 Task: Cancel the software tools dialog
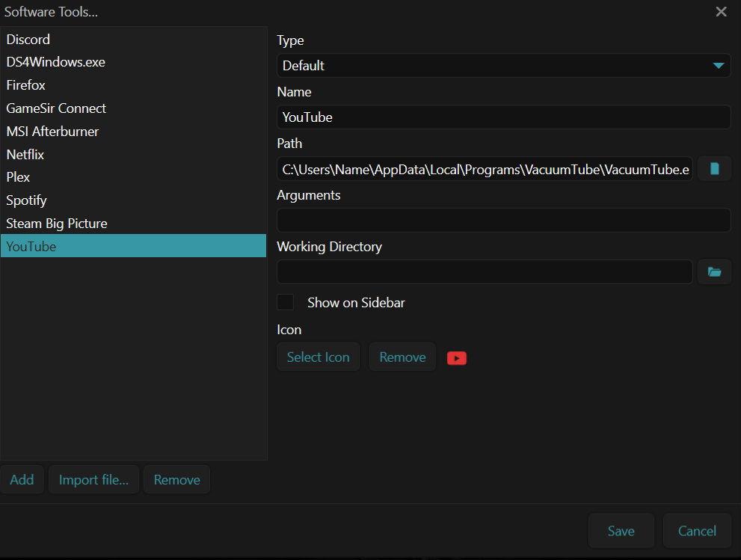697,530
